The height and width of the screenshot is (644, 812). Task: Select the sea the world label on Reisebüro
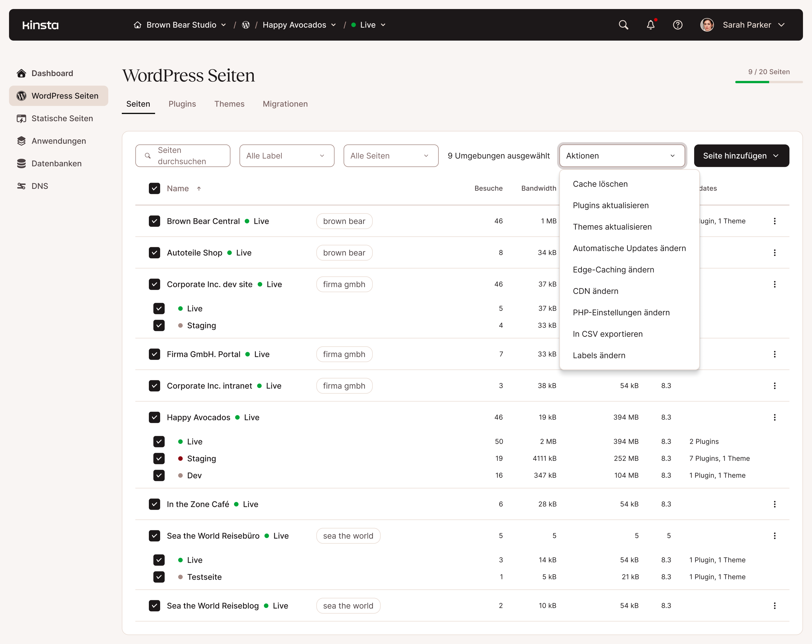(x=348, y=535)
